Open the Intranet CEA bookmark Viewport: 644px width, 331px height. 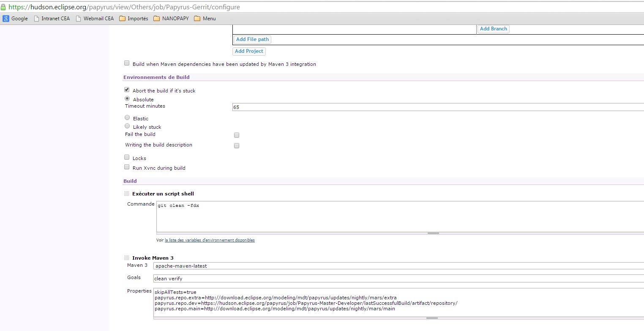52,19
